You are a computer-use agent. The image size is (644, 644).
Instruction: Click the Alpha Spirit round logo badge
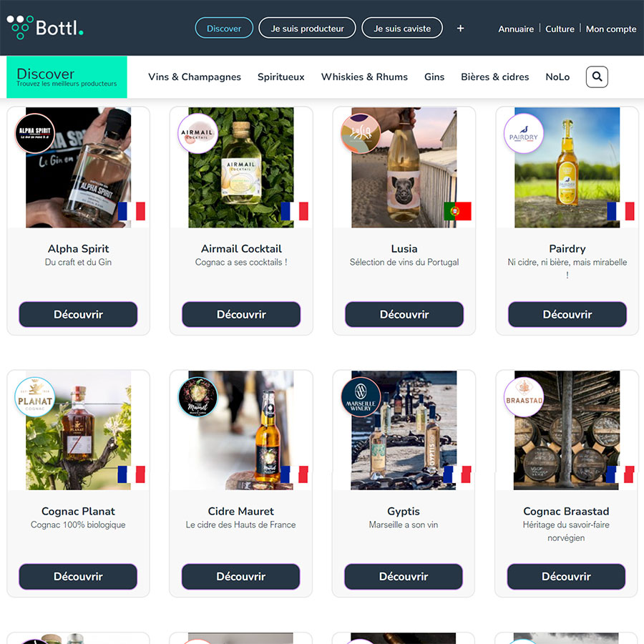point(35,133)
